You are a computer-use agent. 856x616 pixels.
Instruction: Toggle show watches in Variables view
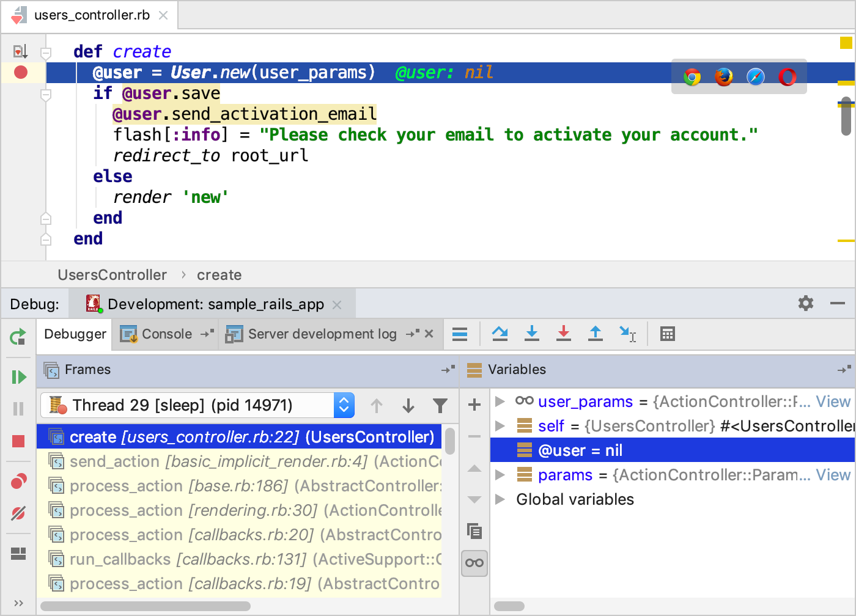point(474,563)
